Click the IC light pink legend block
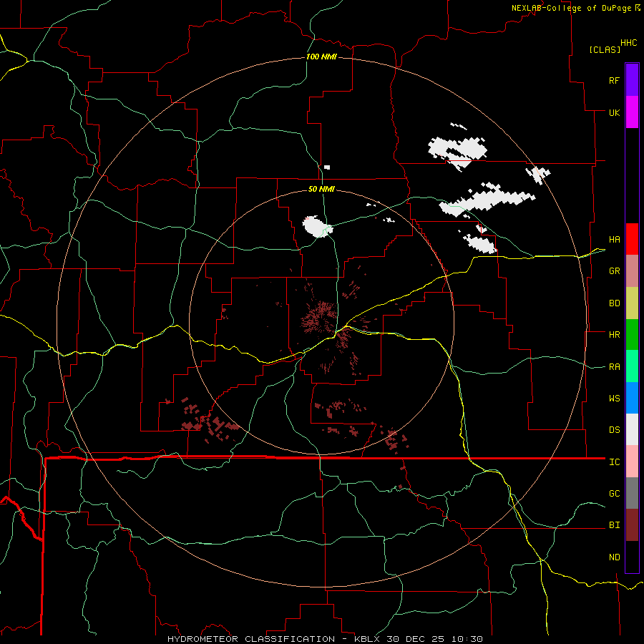Image resolution: width=644 pixels, height=644 pixels. click(632, 462)
